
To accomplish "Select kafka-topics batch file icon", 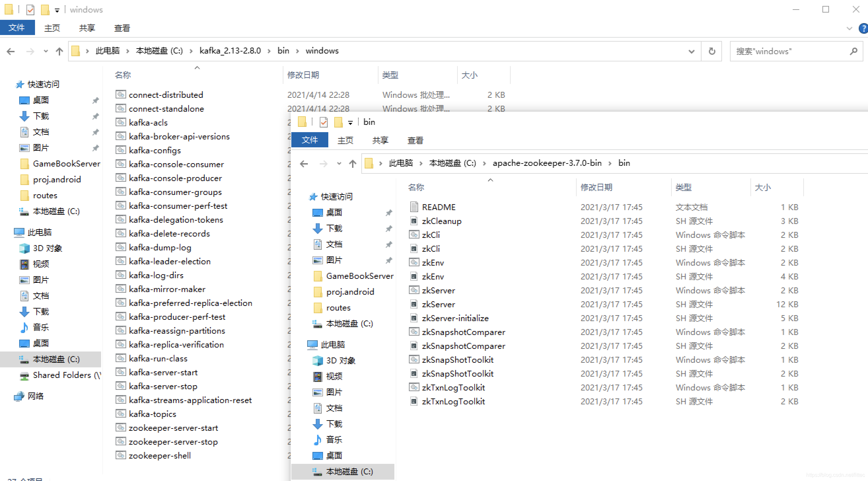I will coord(121,414).
